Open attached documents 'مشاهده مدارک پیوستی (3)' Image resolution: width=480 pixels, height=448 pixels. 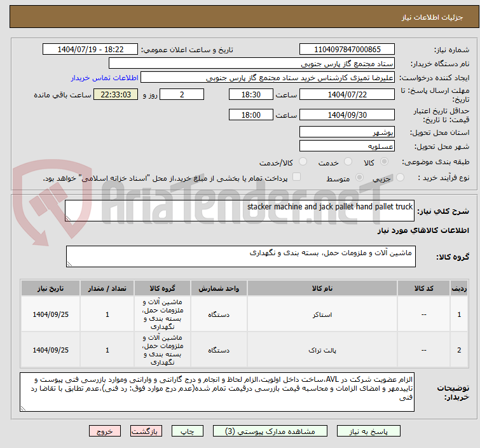point(272,431)
